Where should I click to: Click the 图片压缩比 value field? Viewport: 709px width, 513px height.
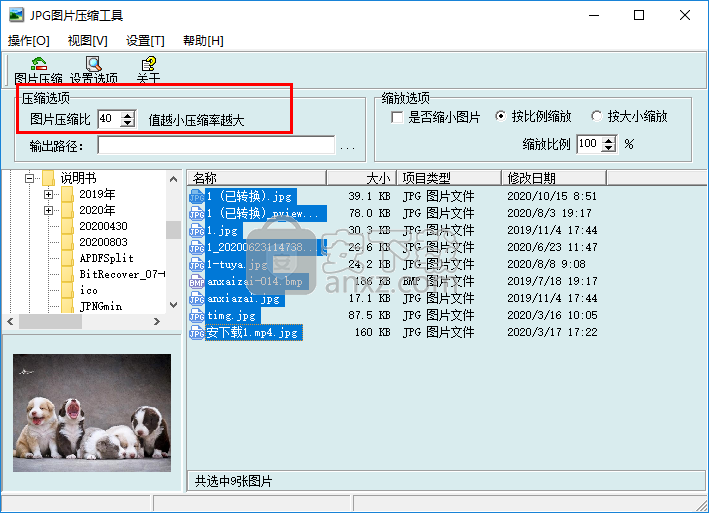[110, 119]
